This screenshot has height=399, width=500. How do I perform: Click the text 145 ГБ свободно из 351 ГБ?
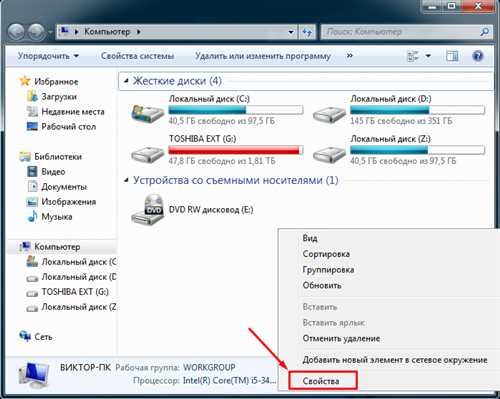(x=401, y=121)
